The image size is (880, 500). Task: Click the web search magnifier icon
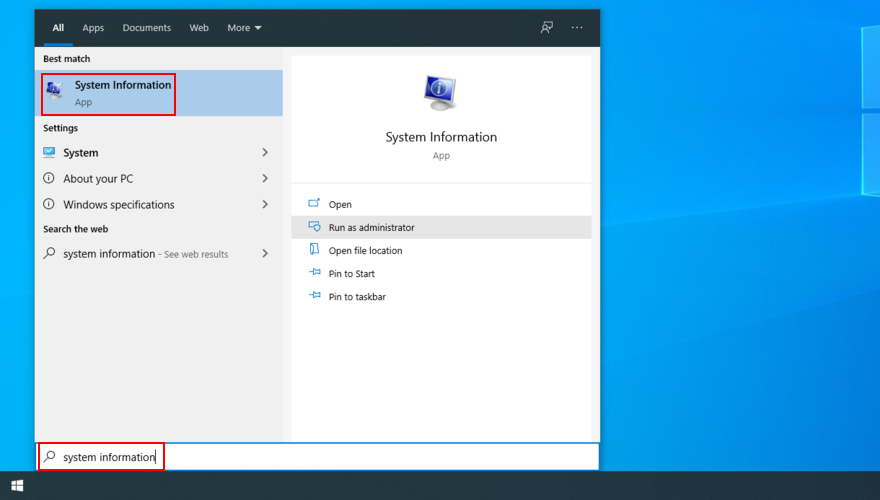pyautogui.click(x=49, y=254)
